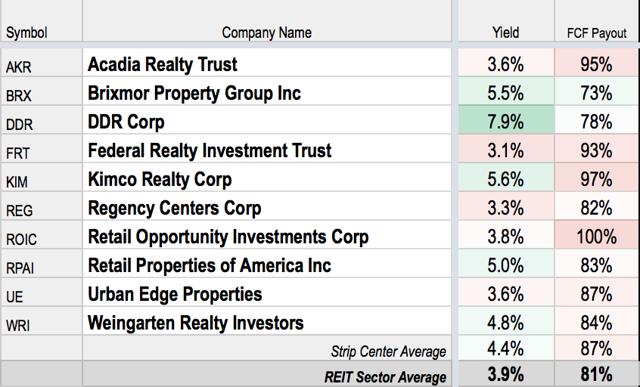Click Retail Opportunity Investments Corp 100% payout
This screenshot has width=640, height=387.
coord(596,237)
